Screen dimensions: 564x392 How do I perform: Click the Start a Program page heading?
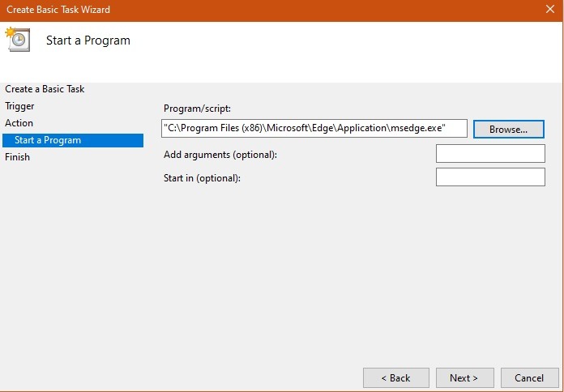(x=88, y=40)
